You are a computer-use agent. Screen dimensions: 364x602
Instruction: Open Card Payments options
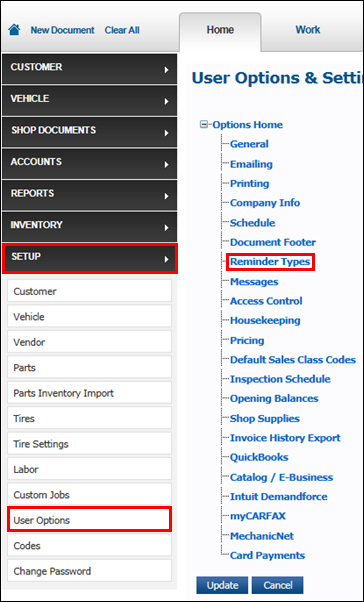268,555
